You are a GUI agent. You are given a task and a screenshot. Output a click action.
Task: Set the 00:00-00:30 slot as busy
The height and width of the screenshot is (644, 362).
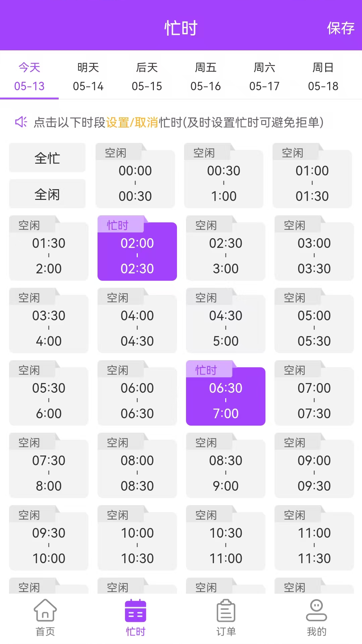(135, 179)
